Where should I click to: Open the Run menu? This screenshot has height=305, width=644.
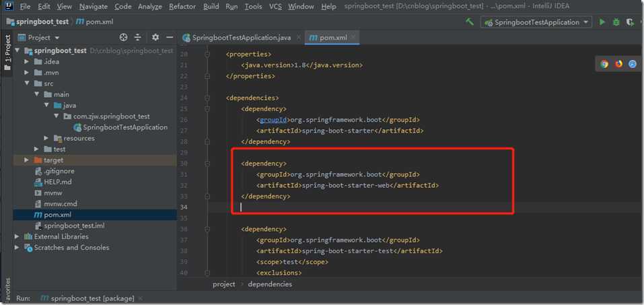click(x=231, y=7)
